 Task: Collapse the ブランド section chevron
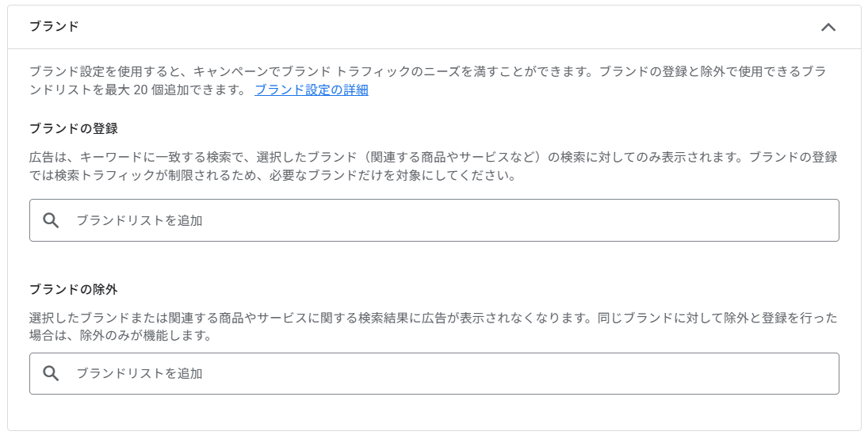click(828, 27)
